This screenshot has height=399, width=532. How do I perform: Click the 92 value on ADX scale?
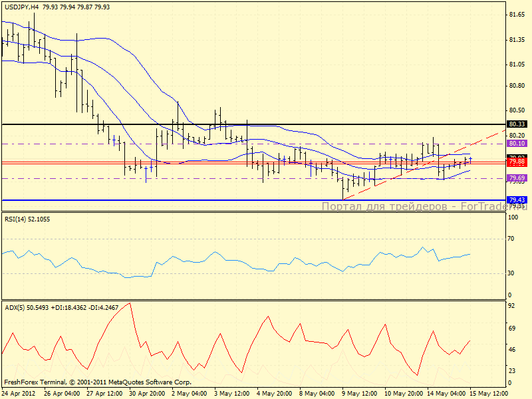tap(512, 307)
